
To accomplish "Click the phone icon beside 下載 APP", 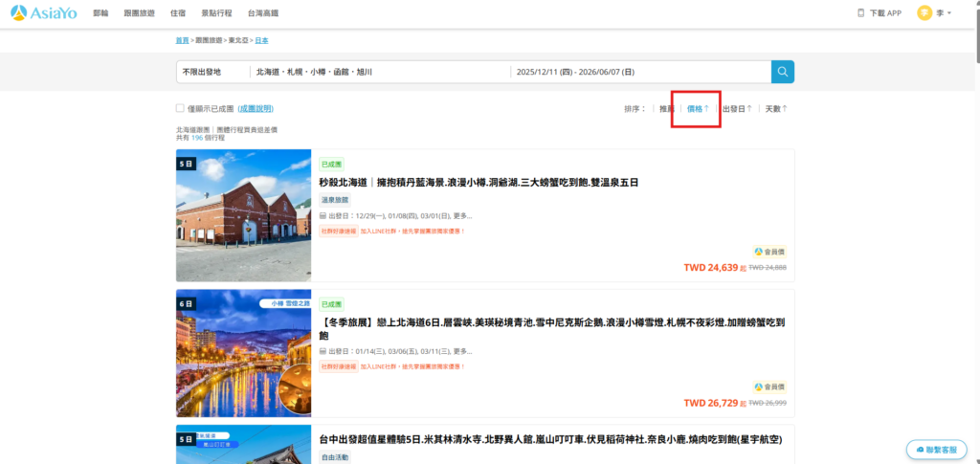I will (x=860, y=13).
